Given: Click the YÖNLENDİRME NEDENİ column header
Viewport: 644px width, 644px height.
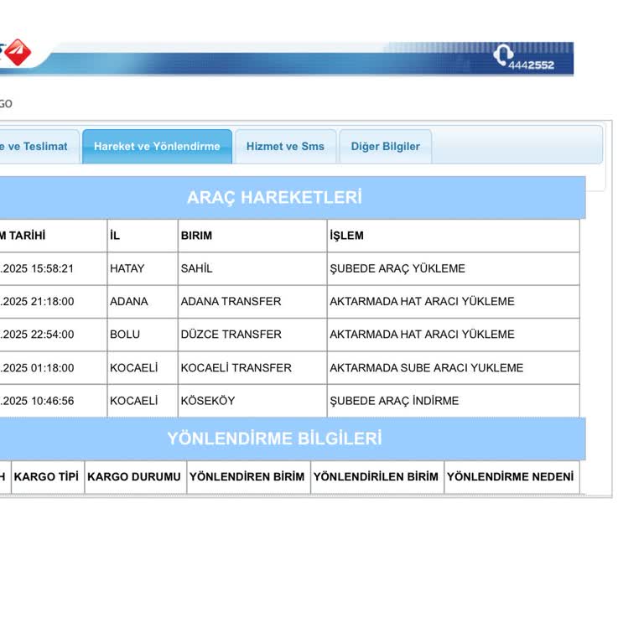Looking at the screenshot, I should tap(512, 477).
